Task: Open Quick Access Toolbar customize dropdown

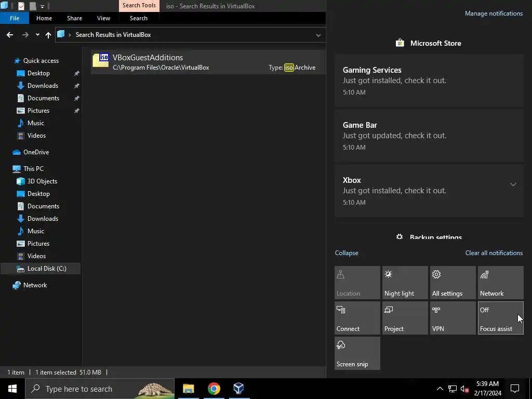Action: point(42,6)
